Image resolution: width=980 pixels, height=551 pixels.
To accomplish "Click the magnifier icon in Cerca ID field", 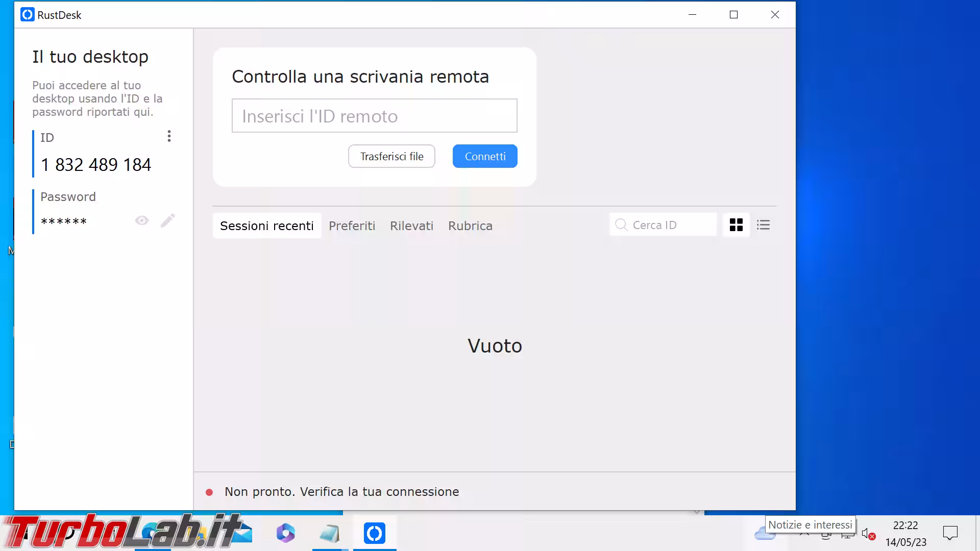I will 621,224.
